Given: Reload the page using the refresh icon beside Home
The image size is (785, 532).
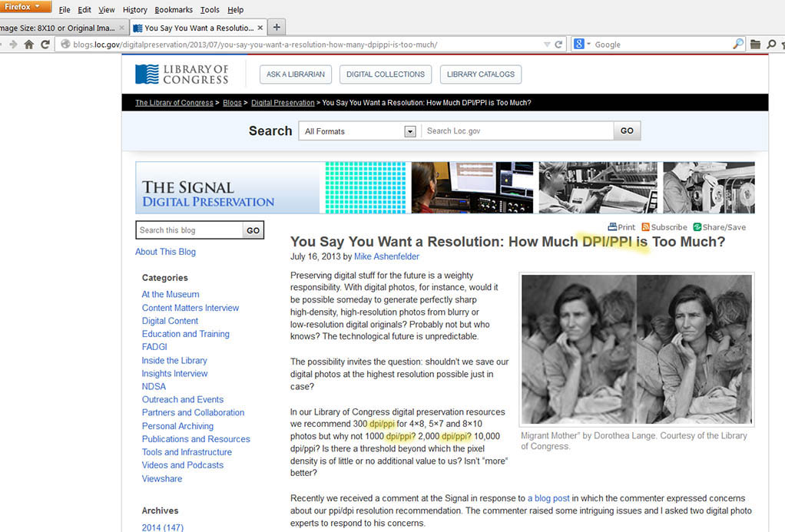Looking at the screenshot, I should (45, 45).
